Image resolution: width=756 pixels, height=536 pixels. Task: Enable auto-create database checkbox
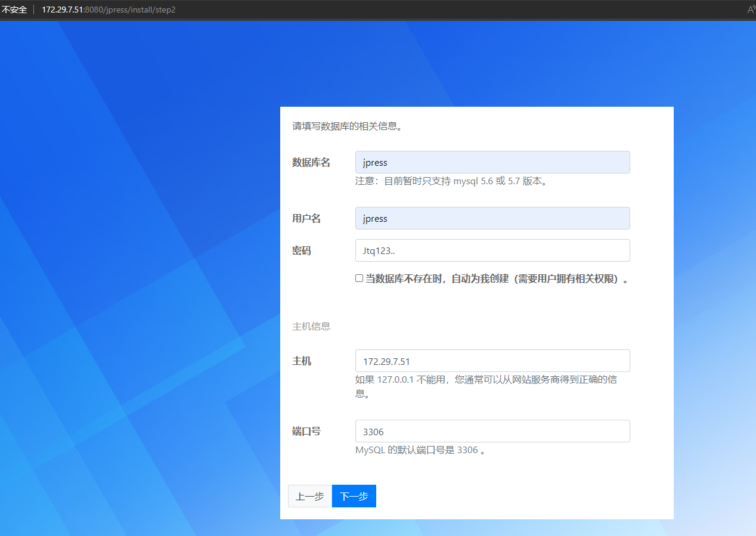[x=359, y=278]
